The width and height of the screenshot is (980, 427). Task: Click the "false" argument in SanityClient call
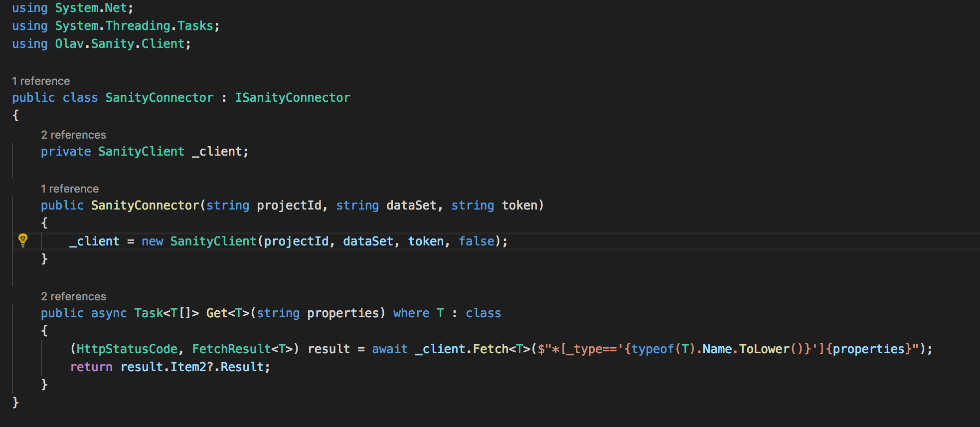[x=477, y=241]
